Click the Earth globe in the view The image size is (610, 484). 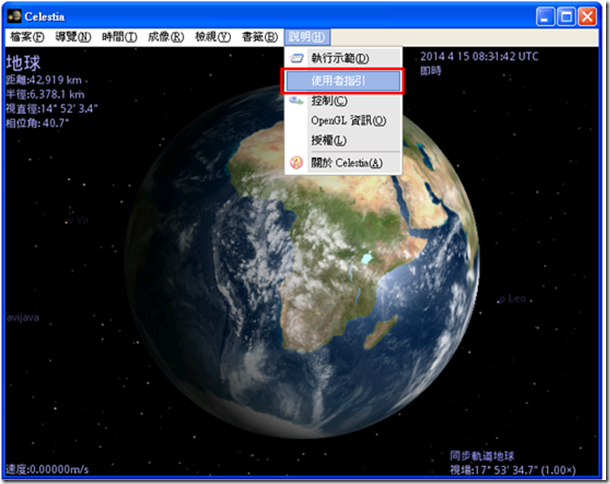302,260
